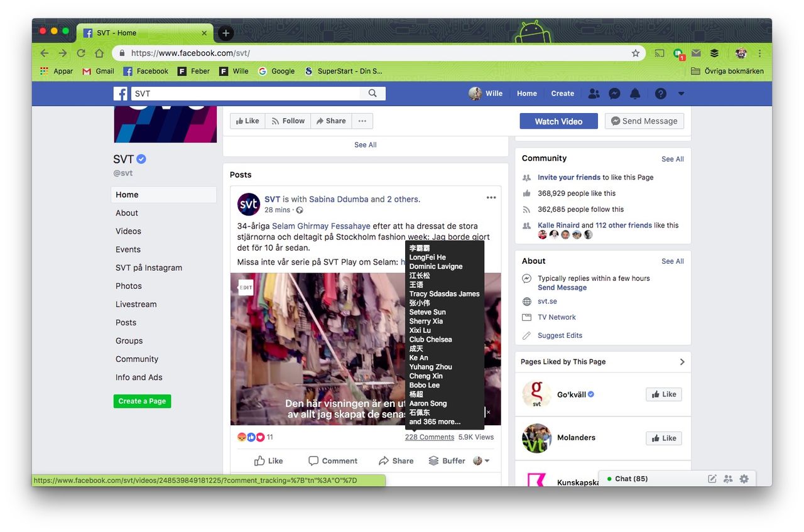Click the Follow button on SVT page
Image resolution: width=804 pixels, height=532 pixels.
click(288, 121)
